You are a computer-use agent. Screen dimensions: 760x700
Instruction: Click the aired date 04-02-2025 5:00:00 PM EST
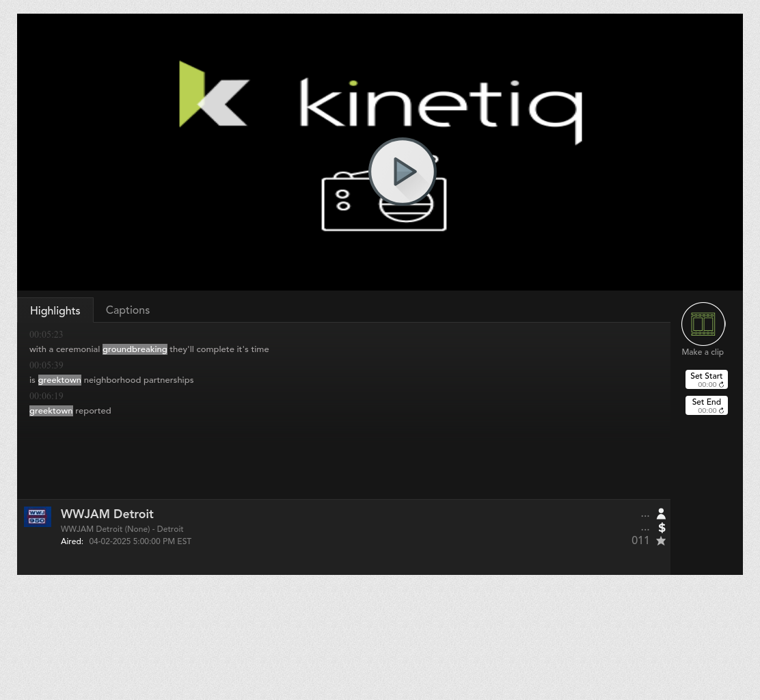(140, 541)
